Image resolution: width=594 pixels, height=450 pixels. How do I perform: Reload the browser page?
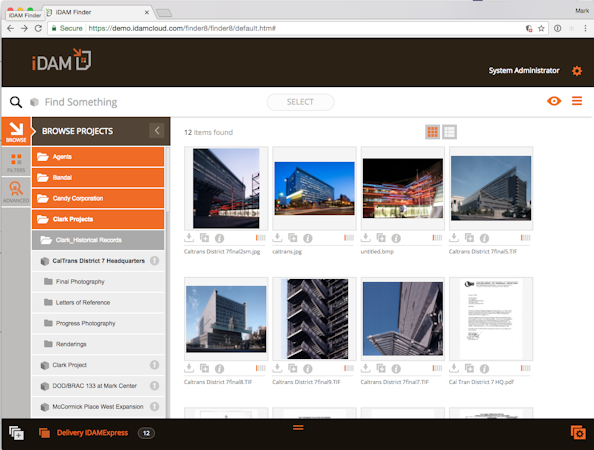tap(38, 28)
